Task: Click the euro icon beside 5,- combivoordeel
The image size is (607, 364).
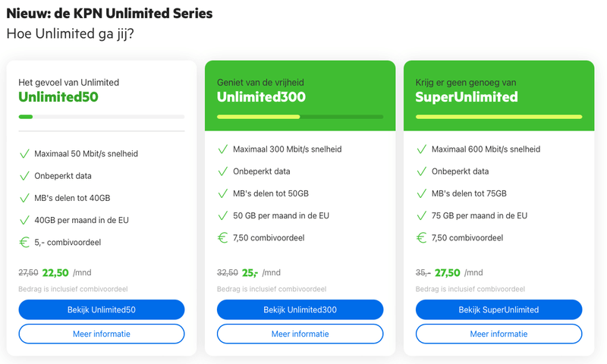Action: click(24, 242)
